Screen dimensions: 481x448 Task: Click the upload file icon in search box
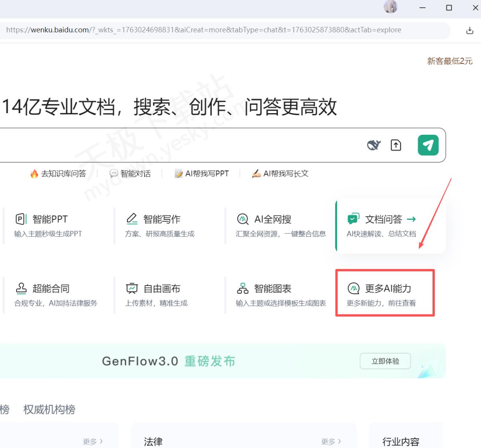pos(396,145)
